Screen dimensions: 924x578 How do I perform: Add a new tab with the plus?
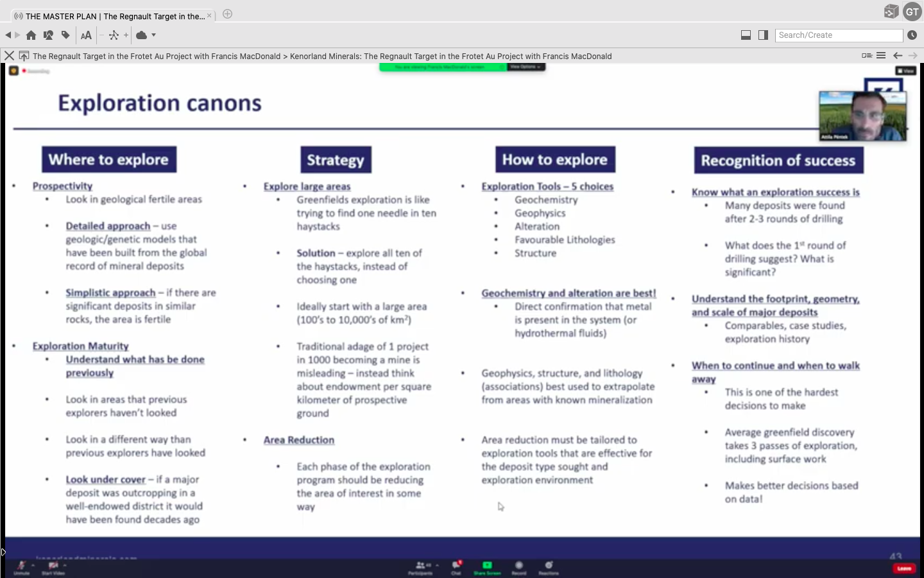point(227,14)
